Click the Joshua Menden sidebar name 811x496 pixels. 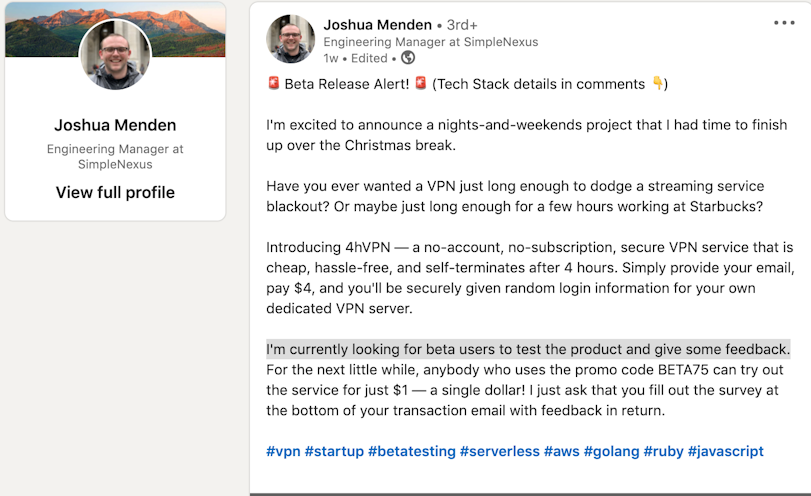coord(115,125)
